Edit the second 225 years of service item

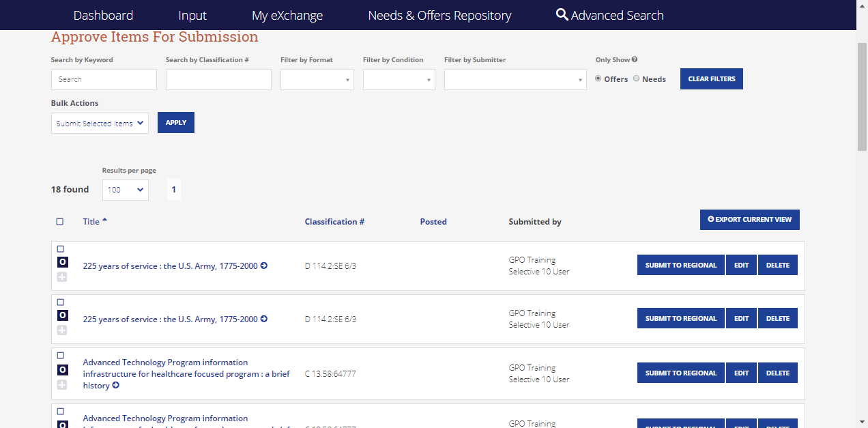(x=741, y=318)
